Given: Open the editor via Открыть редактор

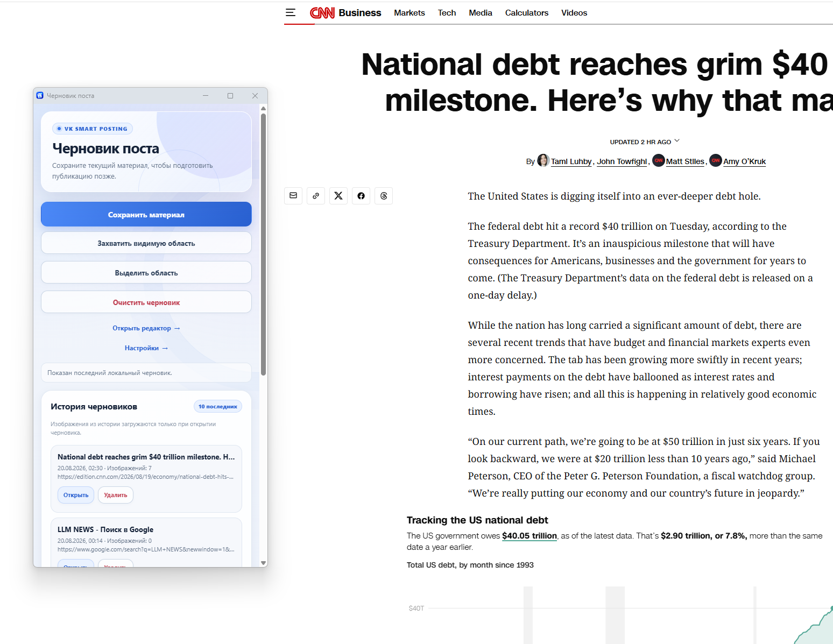Looking at the screenshot, I should pyautogui.click(x=146, y=328).
